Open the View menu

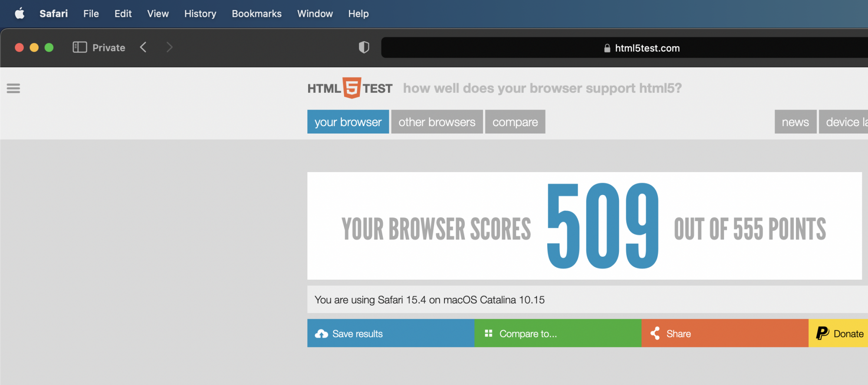point(158,13)
